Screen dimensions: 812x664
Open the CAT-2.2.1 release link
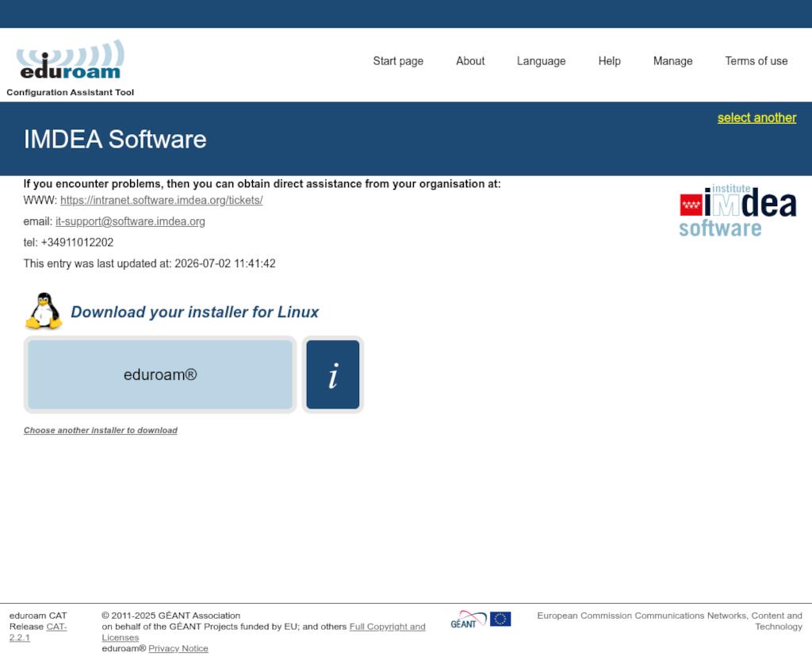(x=38, y=632)
